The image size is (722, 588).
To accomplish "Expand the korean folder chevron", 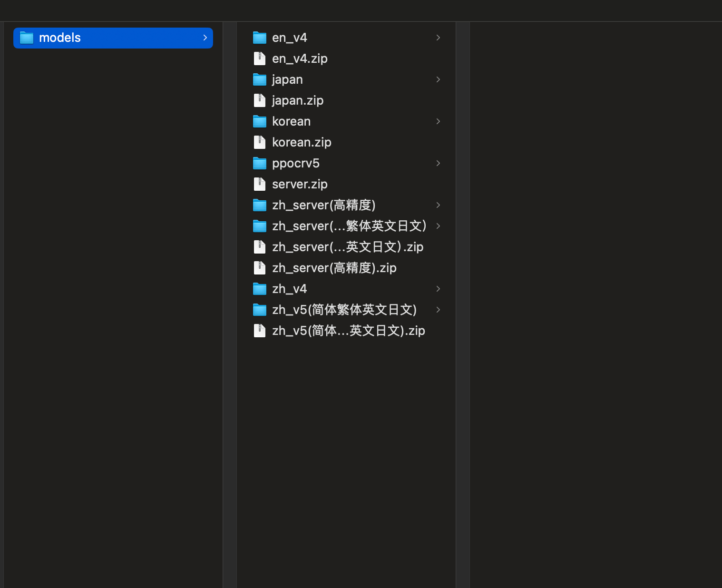I will [438, 121].
